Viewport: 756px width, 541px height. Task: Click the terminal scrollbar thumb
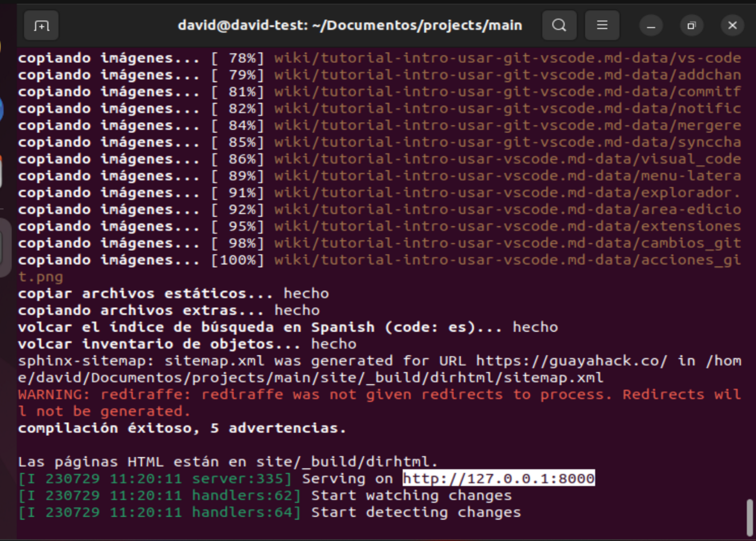[750, 517]
